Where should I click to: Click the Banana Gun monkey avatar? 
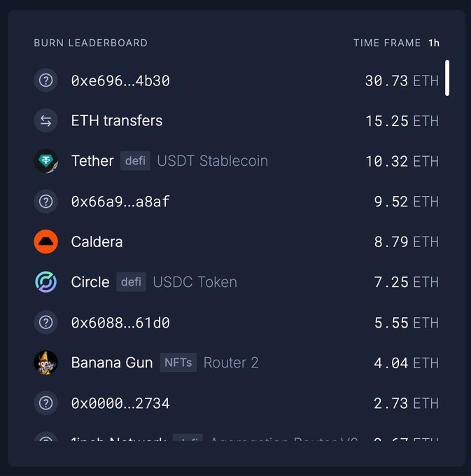click(45, 363)
